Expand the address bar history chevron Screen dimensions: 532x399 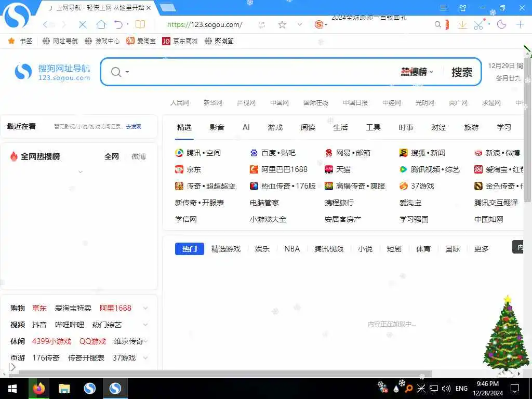300,24
